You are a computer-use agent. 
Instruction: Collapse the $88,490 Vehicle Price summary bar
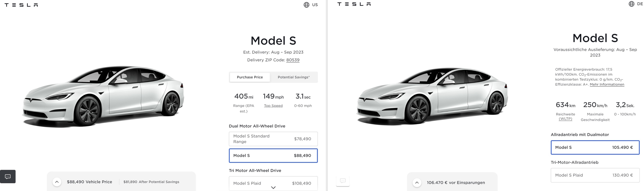click(x=57, y=182)
